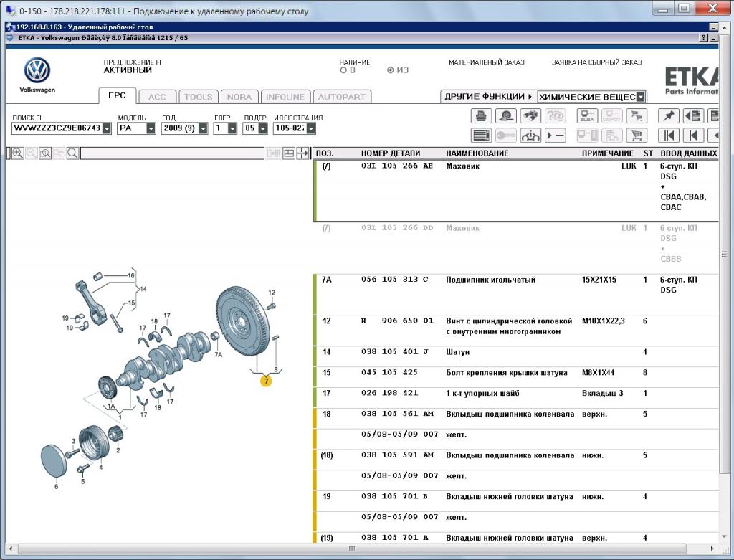
Task: Click the plain magnifier search icon
Action: pyautogui.click(x=72, y=153)
